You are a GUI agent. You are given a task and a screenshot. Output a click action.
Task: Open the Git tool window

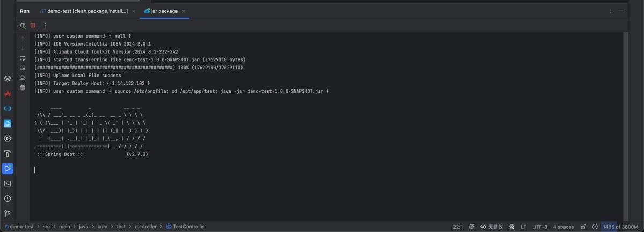point(8,213)
